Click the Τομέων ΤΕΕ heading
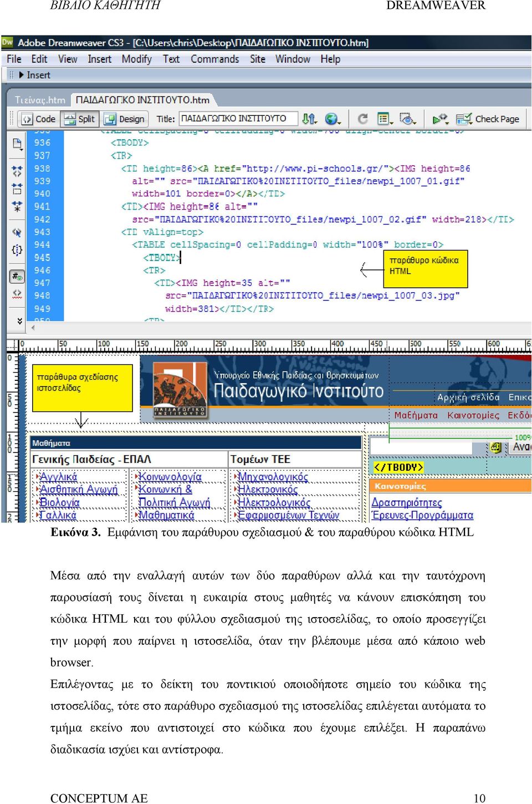The image size is (532, 804). click(260, 459)
